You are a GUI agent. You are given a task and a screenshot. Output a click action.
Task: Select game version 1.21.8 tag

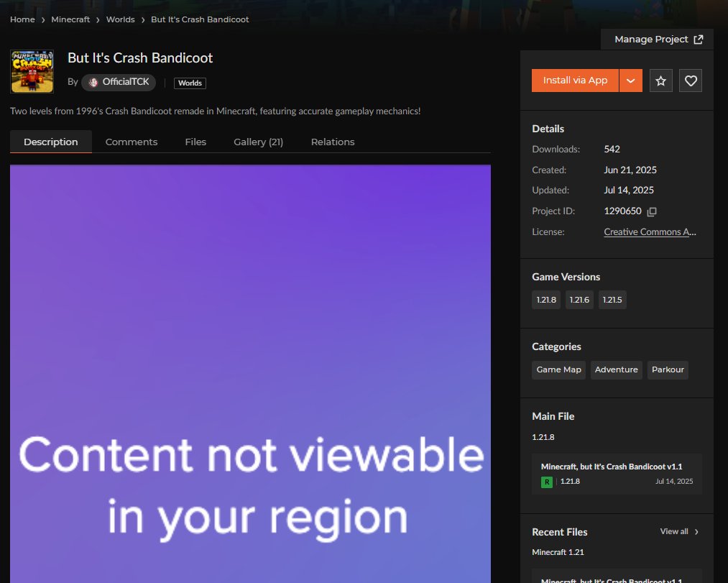(x=546, y=300)
